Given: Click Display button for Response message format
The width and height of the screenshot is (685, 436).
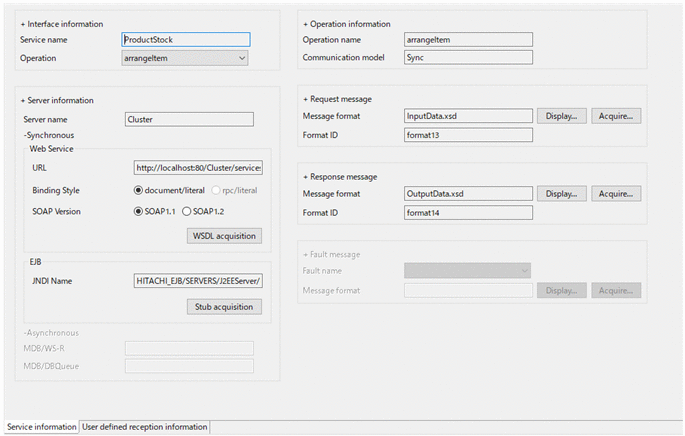Looking at the screenshot, I should pyautogui.click(x=562, y=193).
